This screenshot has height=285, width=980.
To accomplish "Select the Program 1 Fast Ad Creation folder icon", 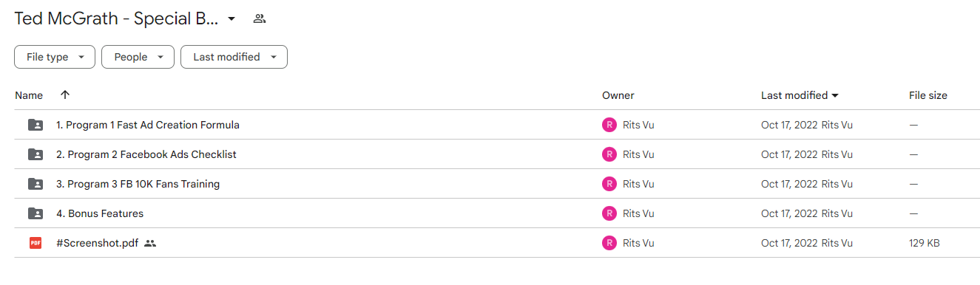I will (36, 125).
